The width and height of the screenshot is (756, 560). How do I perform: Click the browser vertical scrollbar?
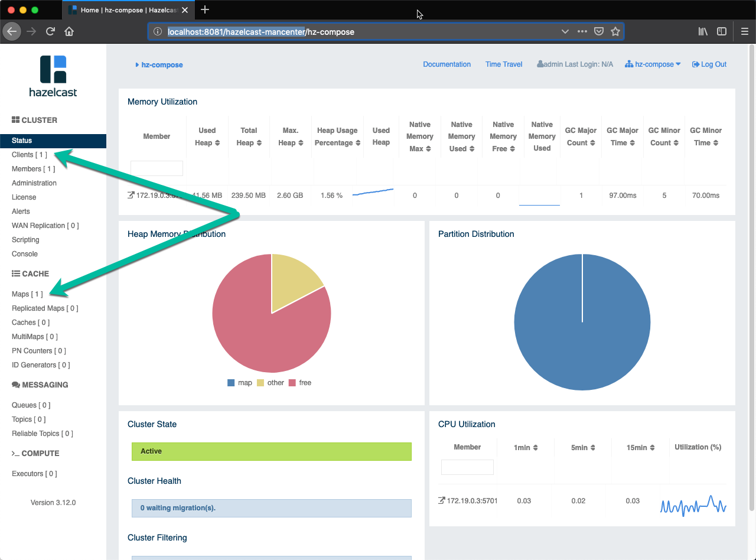coord(752,278)
